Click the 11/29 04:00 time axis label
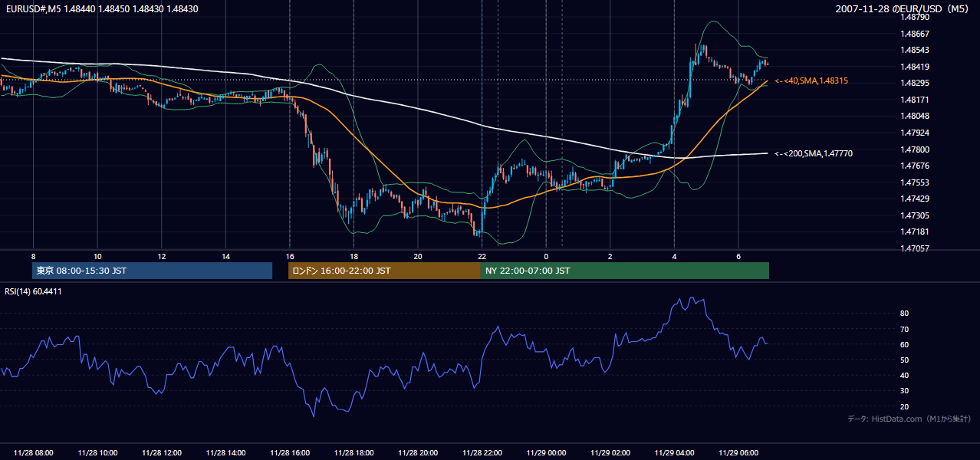This screenshot has height=460, width=980. [x=674, y=453]
